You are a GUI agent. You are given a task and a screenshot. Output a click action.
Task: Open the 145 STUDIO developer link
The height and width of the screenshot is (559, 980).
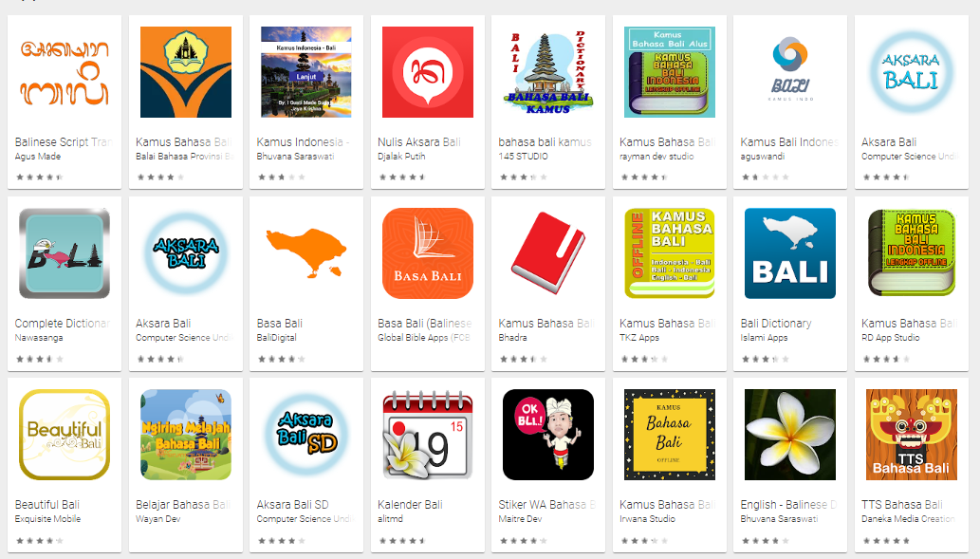click(x=523, y=157)
